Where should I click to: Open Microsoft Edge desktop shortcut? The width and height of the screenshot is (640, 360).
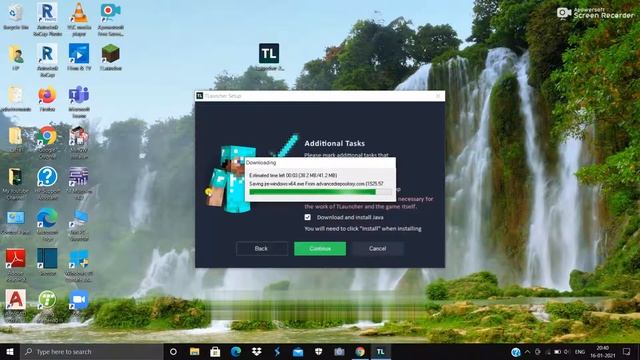coord(47,224)
